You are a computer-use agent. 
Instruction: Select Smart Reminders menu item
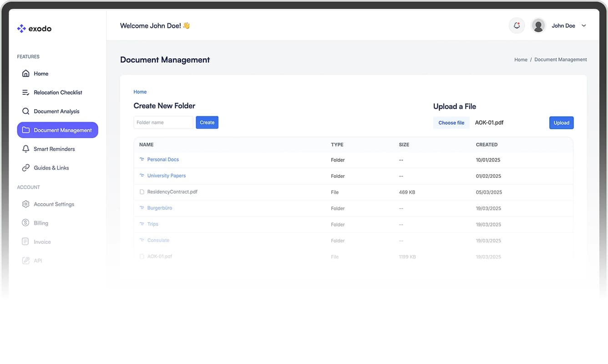(58, 149)
